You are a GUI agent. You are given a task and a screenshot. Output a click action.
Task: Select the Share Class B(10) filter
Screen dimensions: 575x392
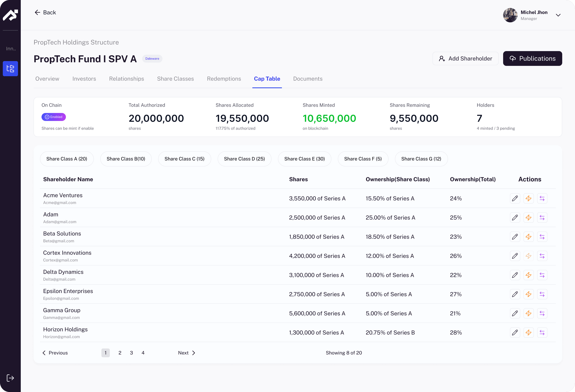(126, 159)
